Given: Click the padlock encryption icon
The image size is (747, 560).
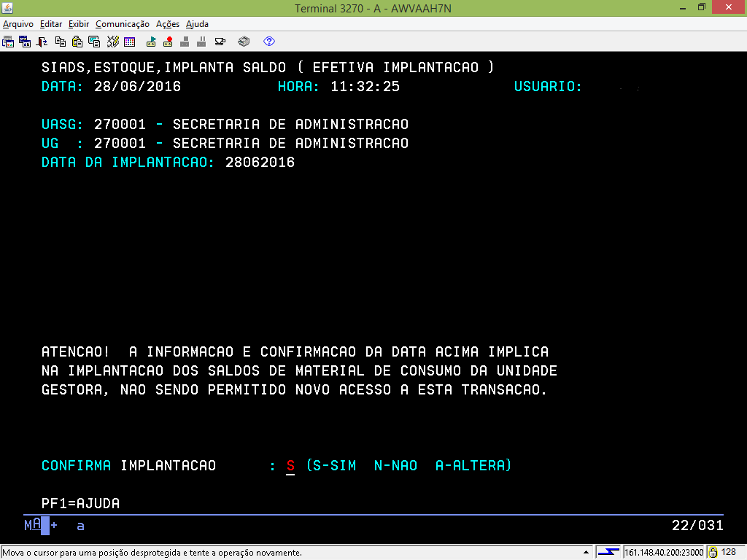Looking at the screenshot, I should [x=713, y=553].
